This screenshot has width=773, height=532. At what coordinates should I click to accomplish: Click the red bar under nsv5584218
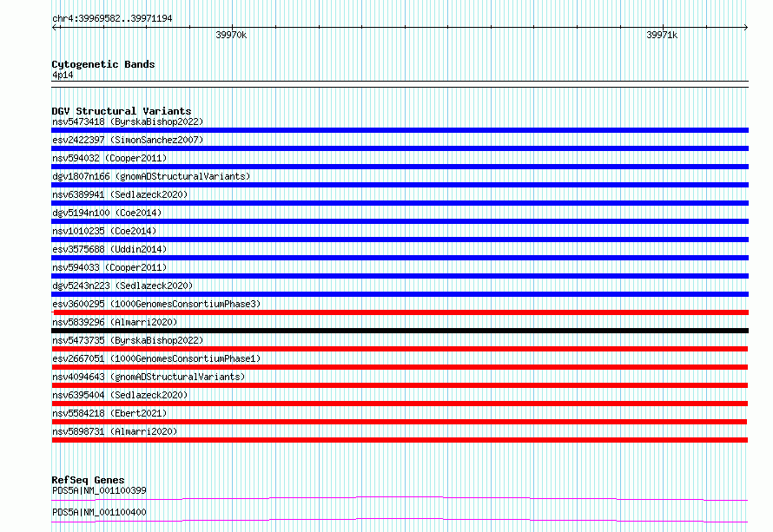[x=400, y=422]
